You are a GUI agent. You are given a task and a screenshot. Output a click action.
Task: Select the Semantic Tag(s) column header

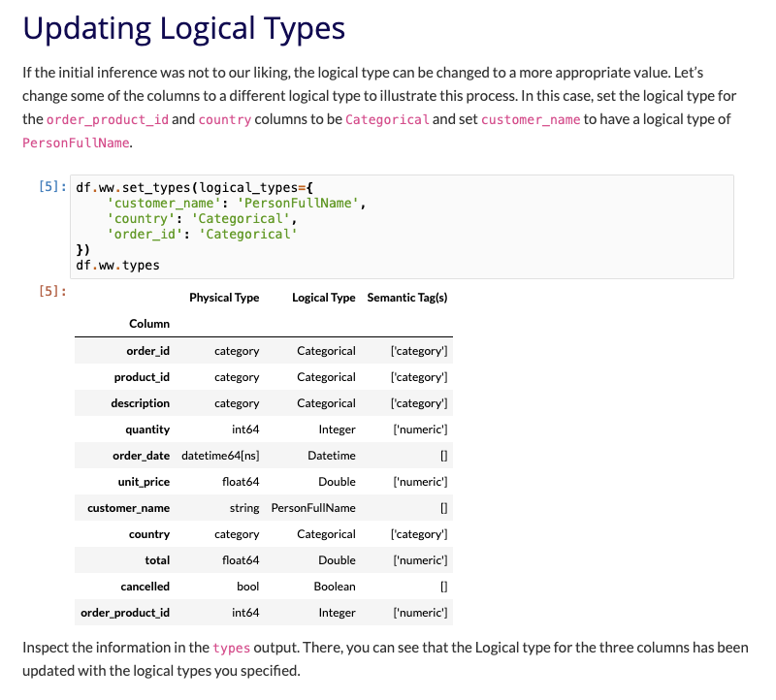(407, 298)
